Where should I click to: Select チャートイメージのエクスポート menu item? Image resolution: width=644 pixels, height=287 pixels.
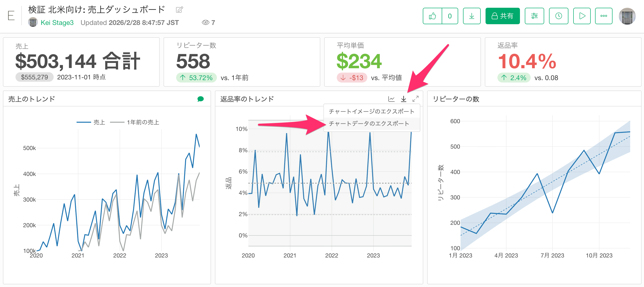371,111
